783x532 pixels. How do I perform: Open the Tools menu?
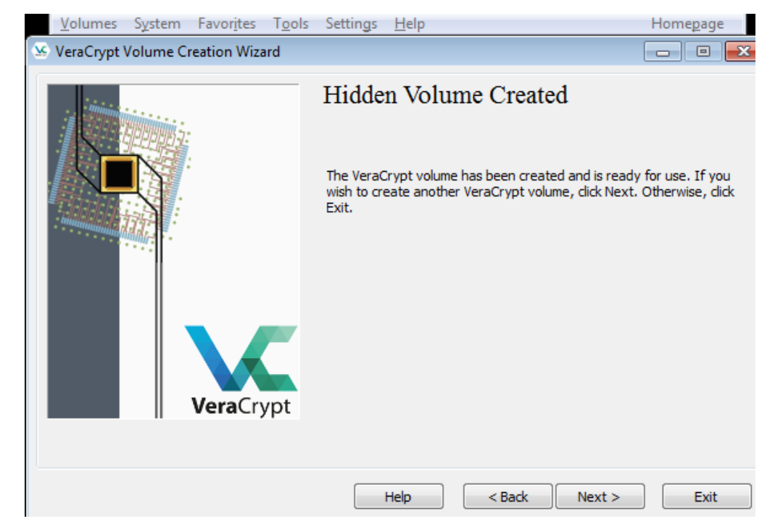[x=291, y=23]
